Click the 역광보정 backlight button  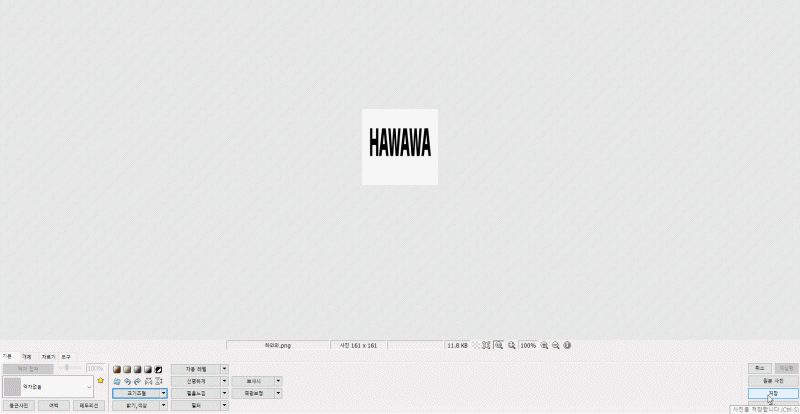tap(254, 393)
